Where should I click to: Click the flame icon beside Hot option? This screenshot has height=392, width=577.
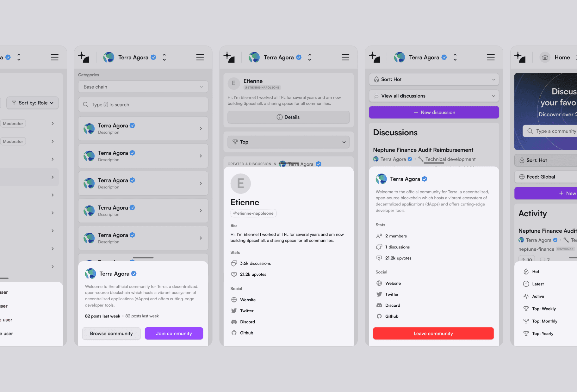pyautogui.click(x=526, y=272)
